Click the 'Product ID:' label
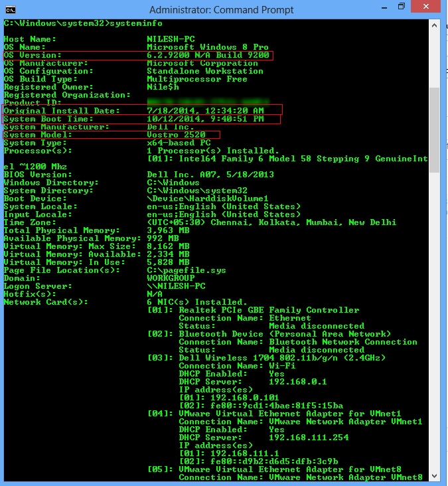 pyautogui.click(x=33, y=103)
